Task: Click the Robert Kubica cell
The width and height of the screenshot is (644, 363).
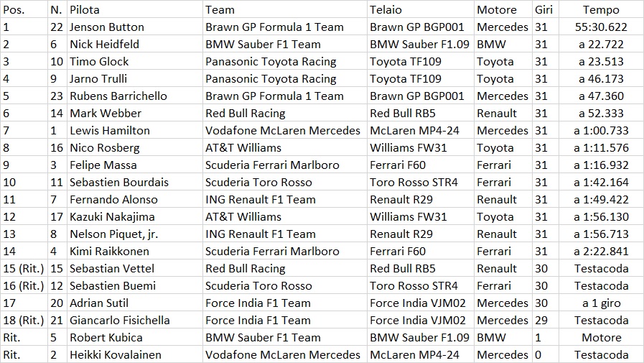Action: coord(135,338)
